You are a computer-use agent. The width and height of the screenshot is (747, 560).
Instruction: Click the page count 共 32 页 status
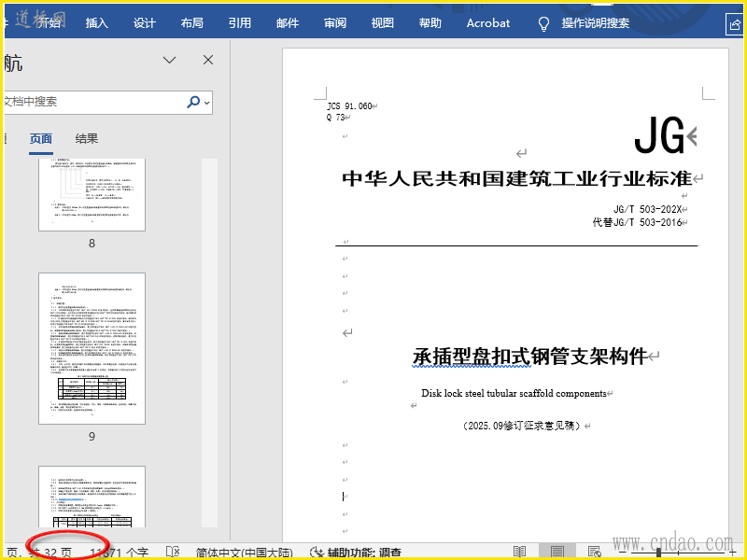tap(51, 552)
